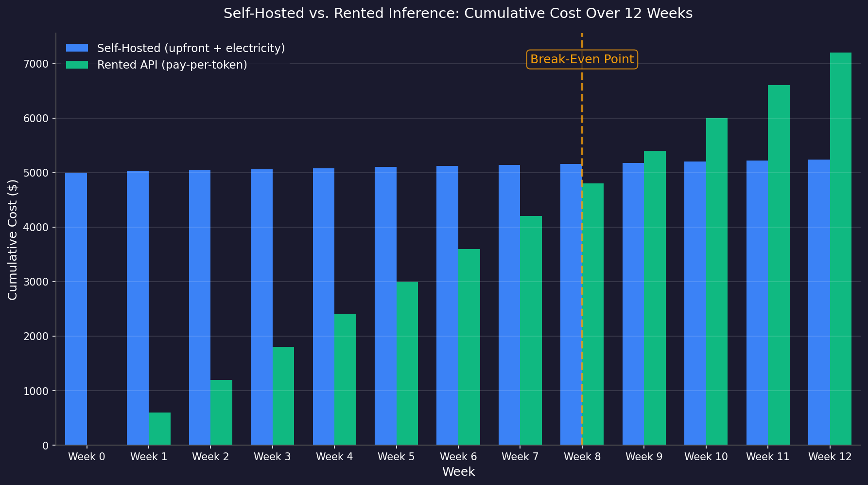The height and width of the screenshot is (485, 868).
Task: Click the 0 y-axis tick label
Action: (x=46, y=446)
